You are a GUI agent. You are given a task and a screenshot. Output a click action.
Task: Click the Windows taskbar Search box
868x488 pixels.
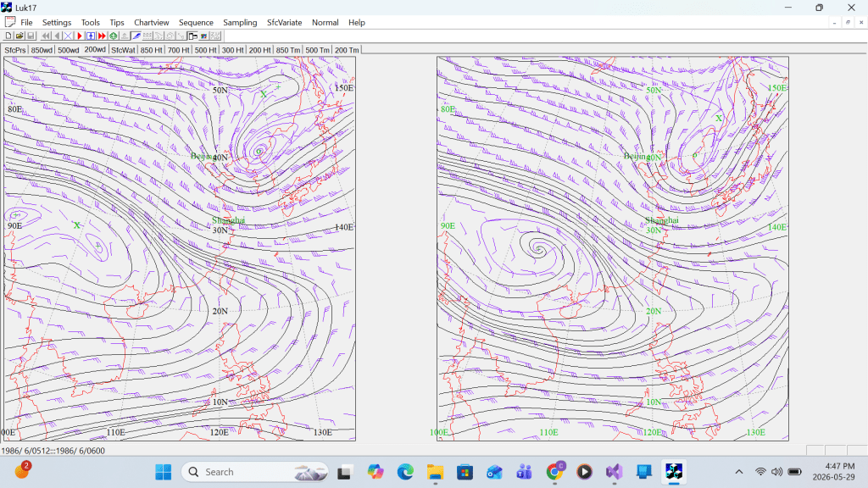(255, 472)
